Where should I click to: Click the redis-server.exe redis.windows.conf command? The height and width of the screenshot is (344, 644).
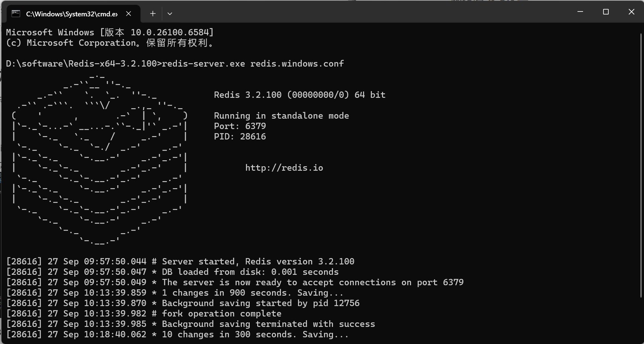253,64
